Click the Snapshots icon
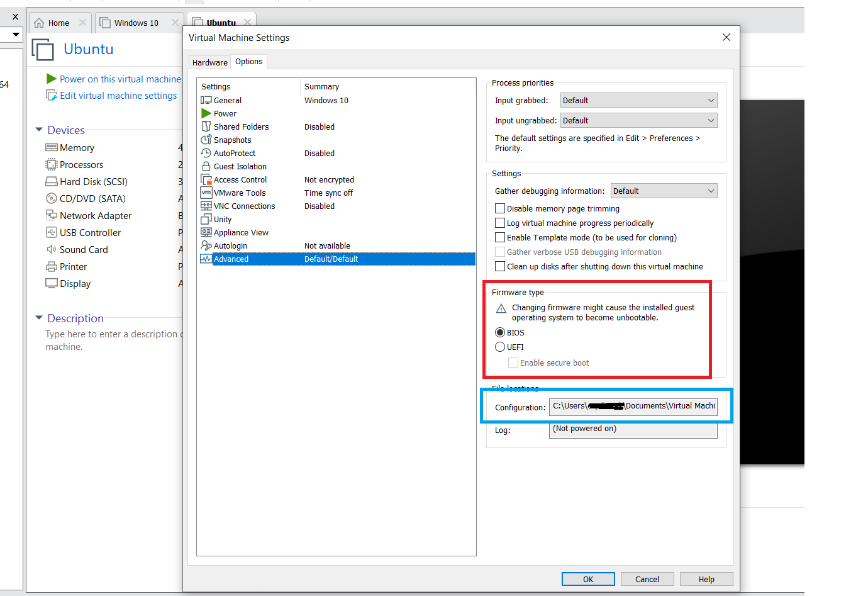This screenshot has height=596, width=868. (x=206, y=140)
